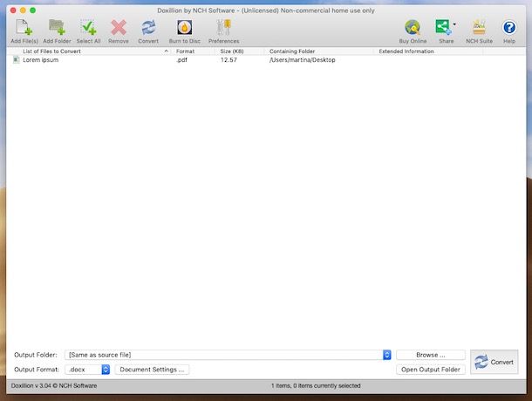Expand the Output Folder dropdown arrows

pyautogui.click(x=386, y=355)
